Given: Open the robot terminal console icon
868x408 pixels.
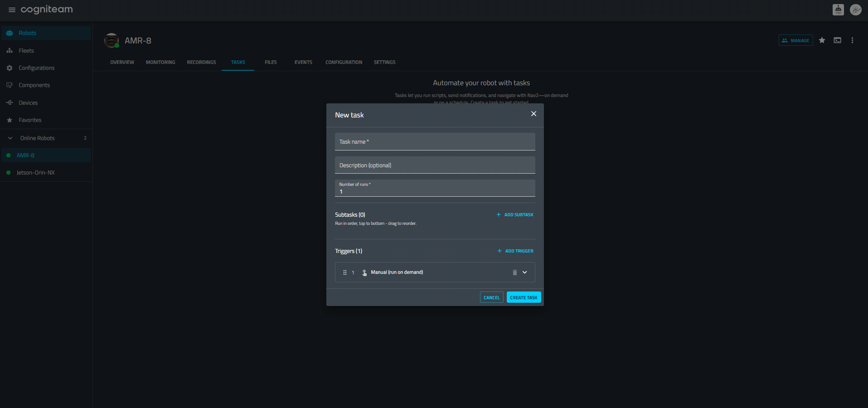Looking at the screenshot, I should click(837, 40).
